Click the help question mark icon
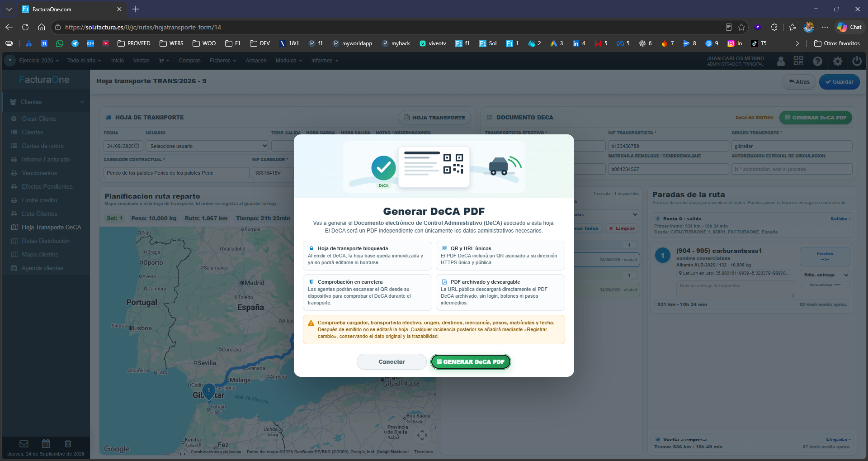 click(817, 61)
